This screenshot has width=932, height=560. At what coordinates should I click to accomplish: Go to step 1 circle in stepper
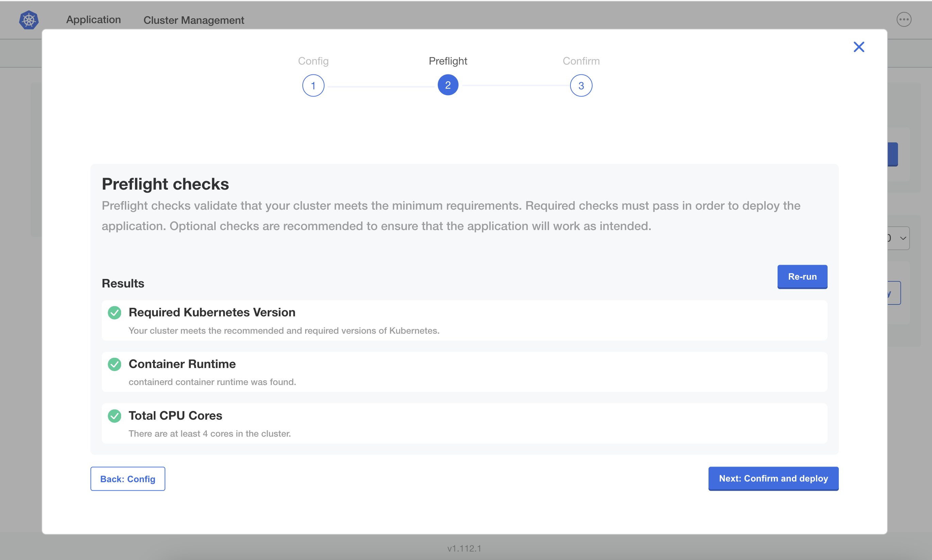[313, 86]
